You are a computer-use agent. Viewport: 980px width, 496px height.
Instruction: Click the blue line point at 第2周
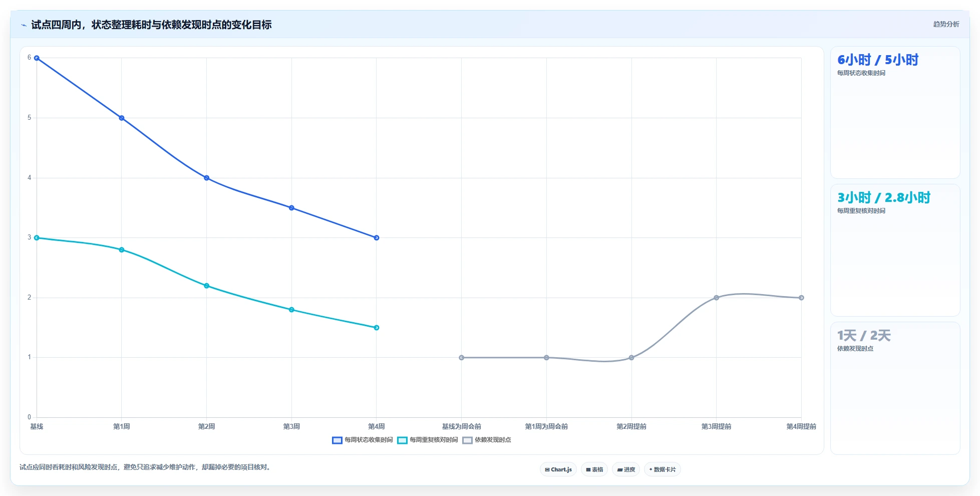point(206,178)
